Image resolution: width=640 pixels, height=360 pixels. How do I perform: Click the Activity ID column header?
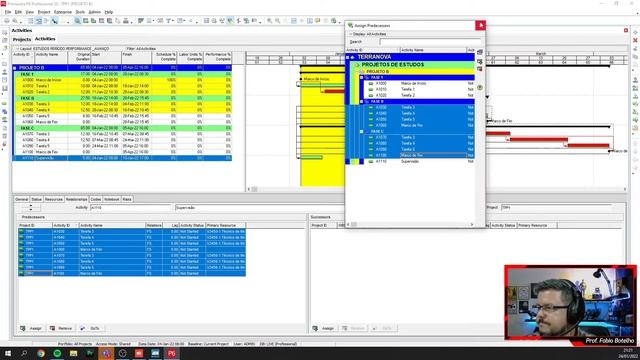[x=23, y=57]
